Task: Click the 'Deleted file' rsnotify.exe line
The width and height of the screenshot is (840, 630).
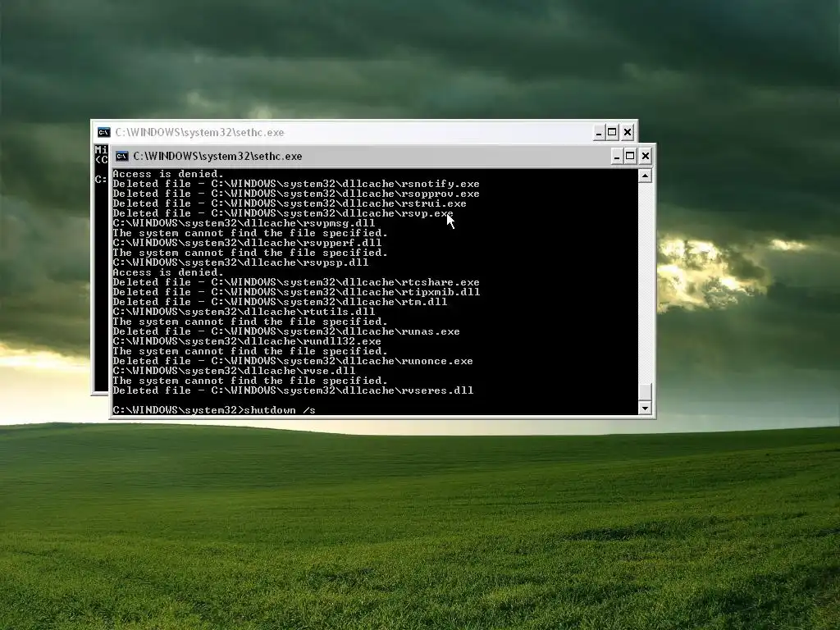Action: [295, 184]
